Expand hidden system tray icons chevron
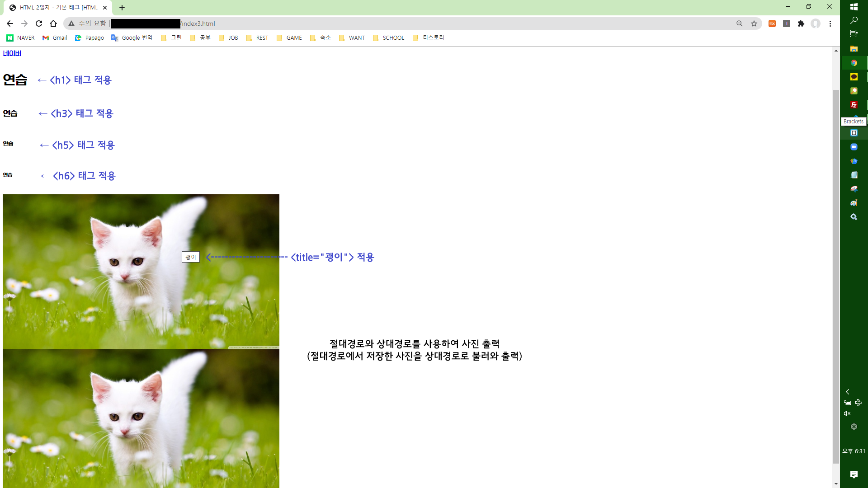 [848, 392]
